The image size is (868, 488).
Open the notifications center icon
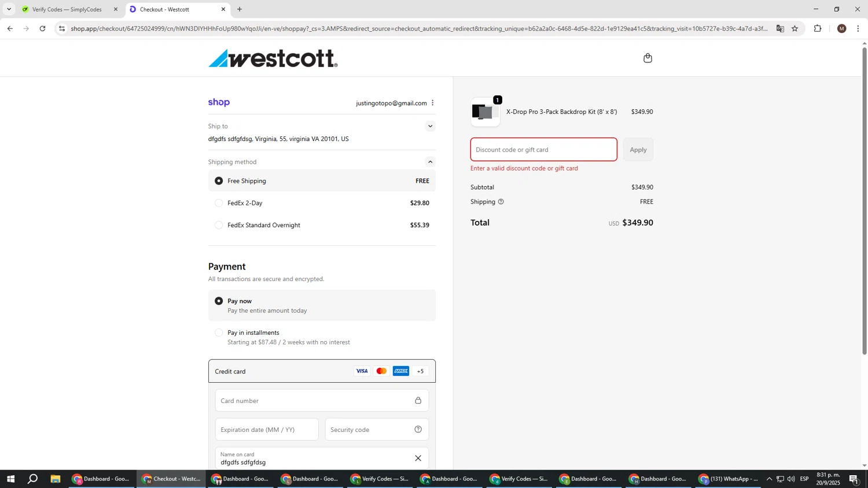(854, 479)
